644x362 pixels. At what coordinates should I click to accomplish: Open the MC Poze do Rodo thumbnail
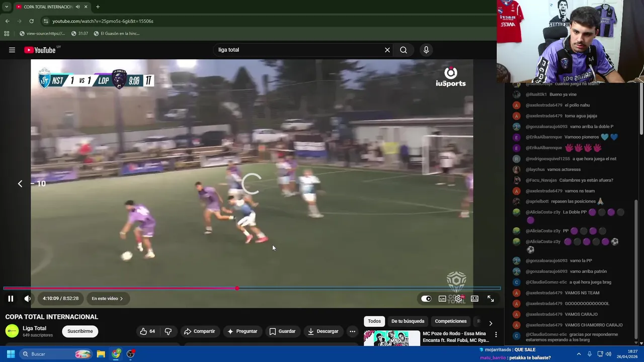pyautogui.click(x=392, y=338)
